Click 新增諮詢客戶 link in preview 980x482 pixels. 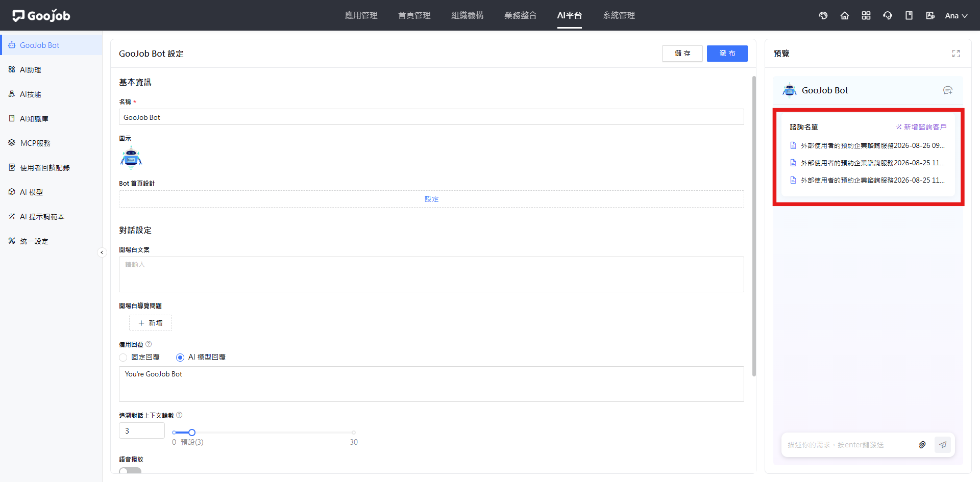921,127
